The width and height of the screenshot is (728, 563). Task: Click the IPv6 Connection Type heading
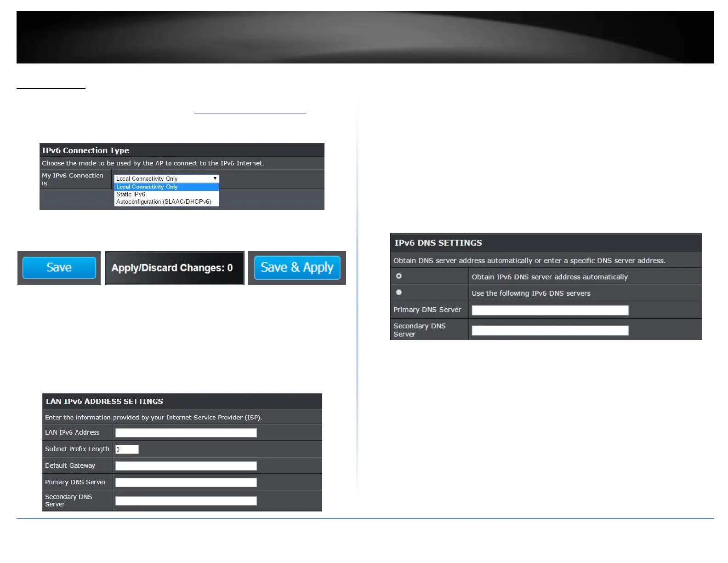[x=85, y=150]
